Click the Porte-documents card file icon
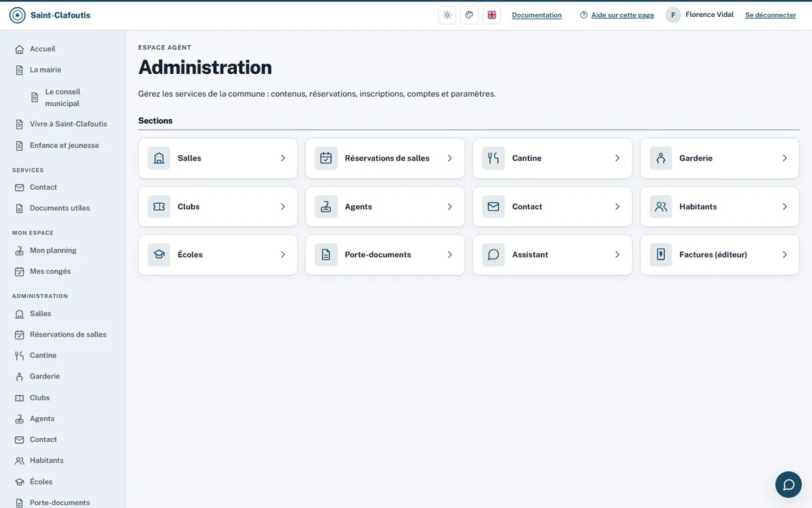The image size is (812, 508). (x=326, y=255)
